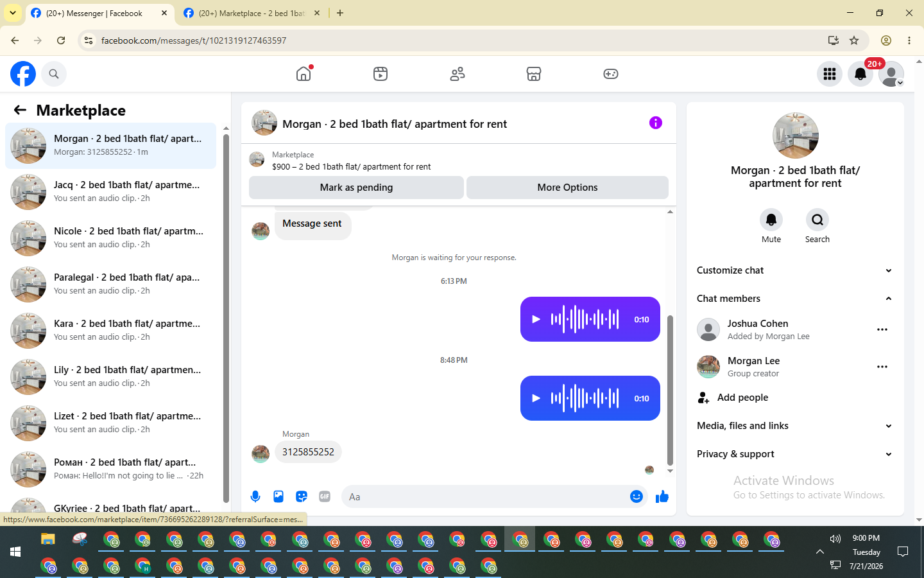Play the 6:13 PM audio clip
Screen dimensions: 924x578
536,319
